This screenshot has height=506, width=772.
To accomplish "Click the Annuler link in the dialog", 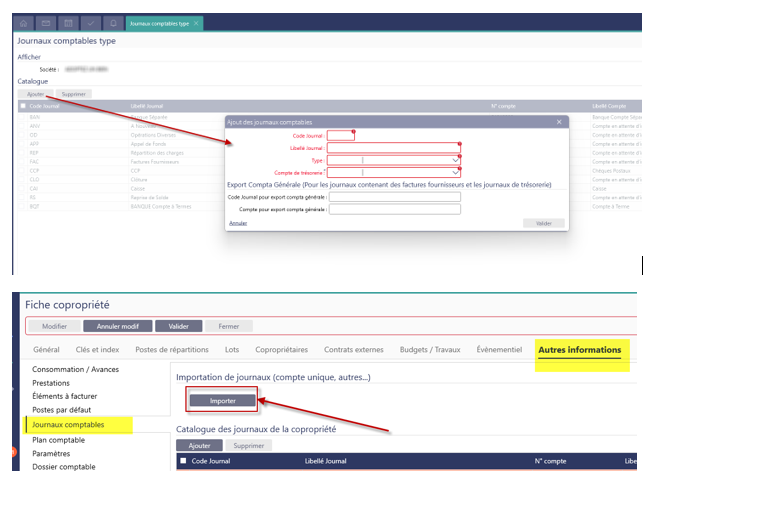I will tap(238, 223).
